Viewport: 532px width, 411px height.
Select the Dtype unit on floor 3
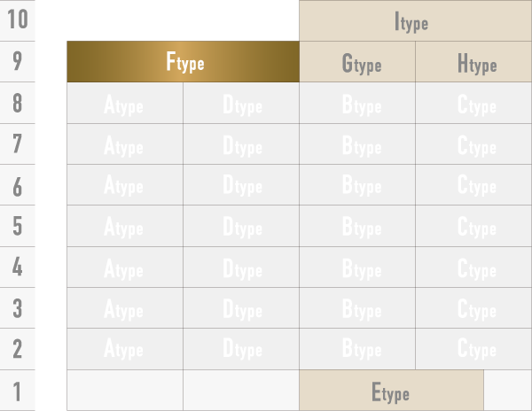[x=241, y=308]
